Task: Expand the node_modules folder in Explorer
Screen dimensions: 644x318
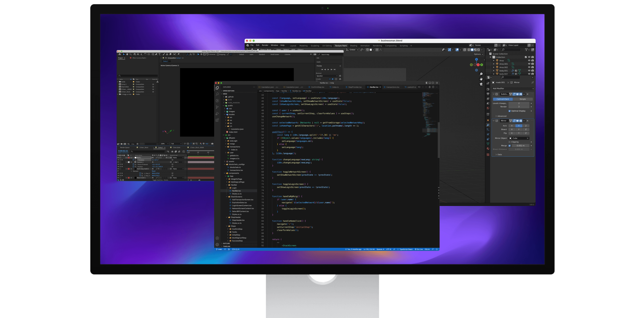Action: tap(234, 103)
